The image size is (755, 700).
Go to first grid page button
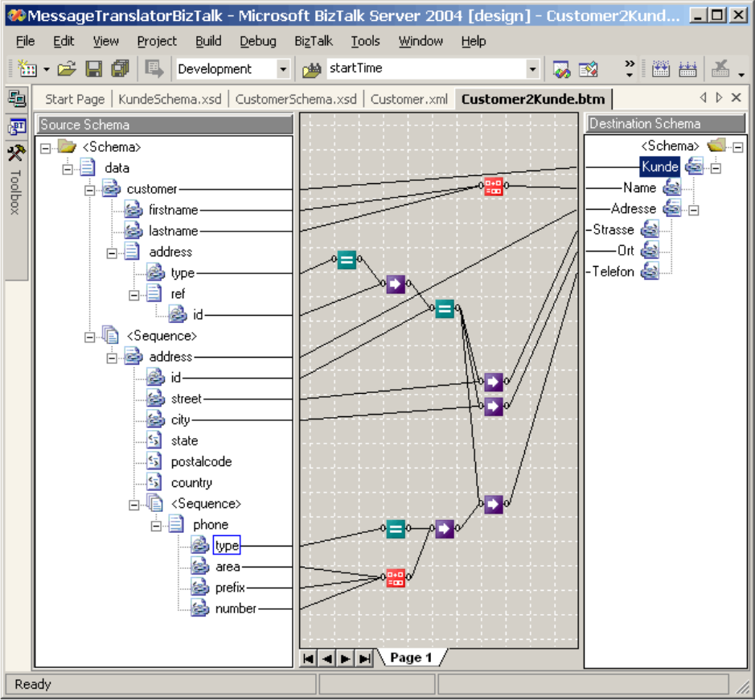tap(308, 658)
